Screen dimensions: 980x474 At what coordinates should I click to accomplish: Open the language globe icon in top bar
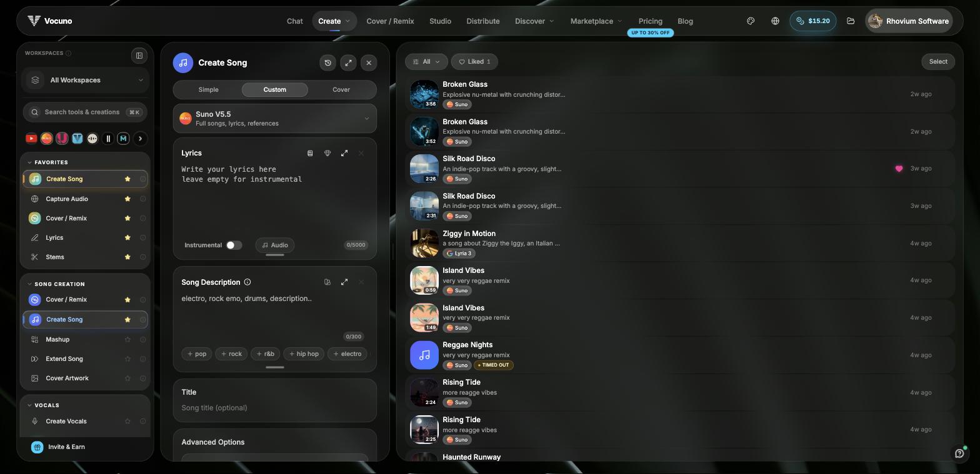tap(775, 21)
